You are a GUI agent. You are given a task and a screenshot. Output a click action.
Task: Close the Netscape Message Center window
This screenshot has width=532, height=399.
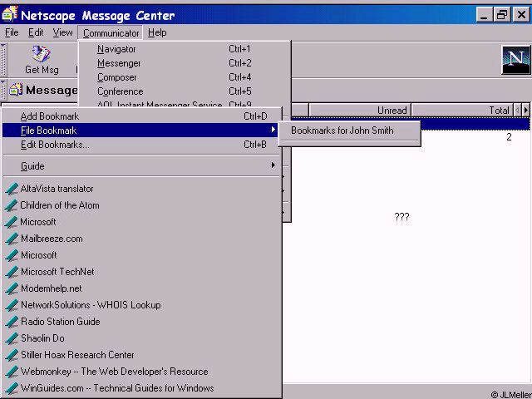point(521,15)
